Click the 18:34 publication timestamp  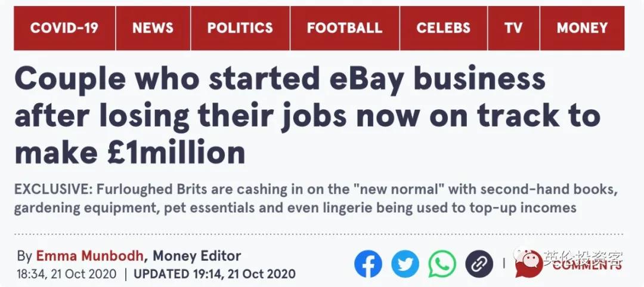(67, 274)
